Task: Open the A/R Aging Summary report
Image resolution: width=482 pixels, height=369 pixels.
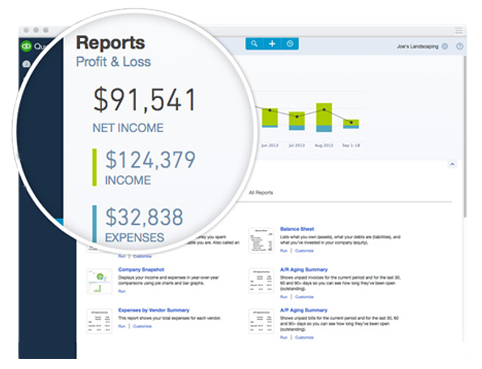Action: click(x=304, y=269)
